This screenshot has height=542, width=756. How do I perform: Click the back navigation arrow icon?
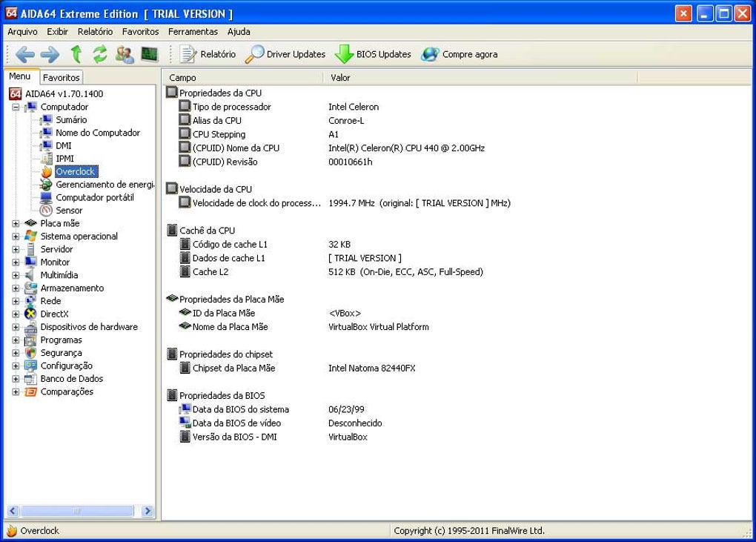click(24, 54)
